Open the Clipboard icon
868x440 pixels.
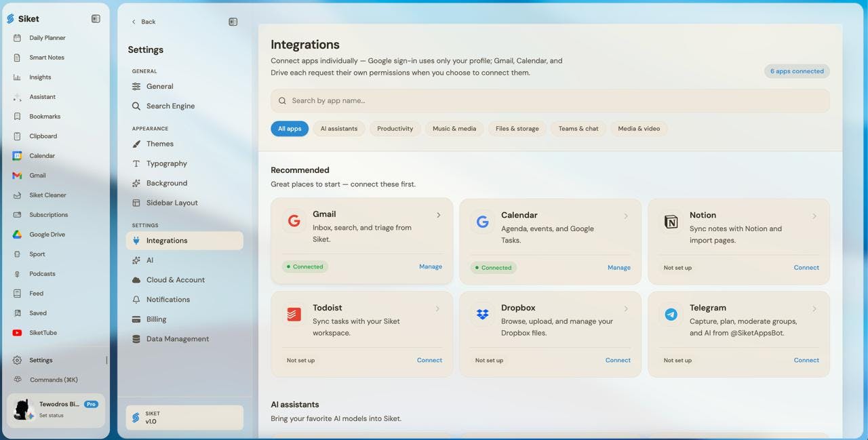click(17, 136)
